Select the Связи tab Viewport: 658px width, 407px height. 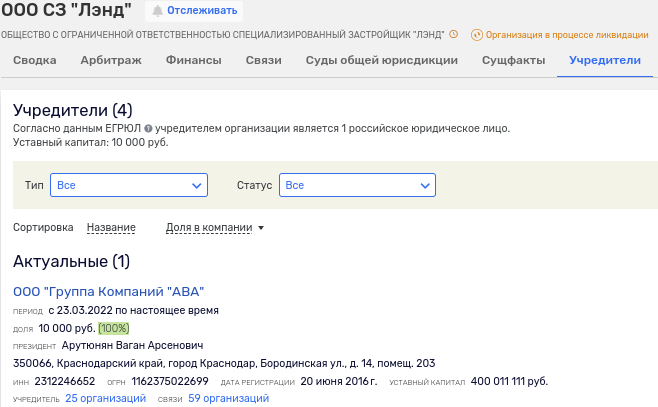click(263, 60)
